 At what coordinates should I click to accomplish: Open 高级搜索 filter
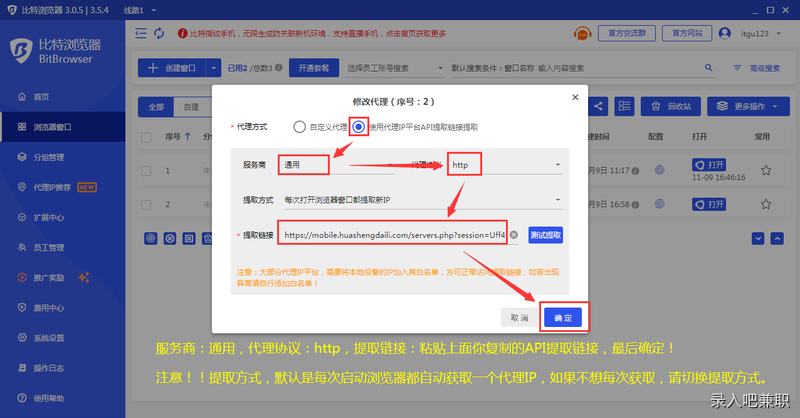pos(757,68)
